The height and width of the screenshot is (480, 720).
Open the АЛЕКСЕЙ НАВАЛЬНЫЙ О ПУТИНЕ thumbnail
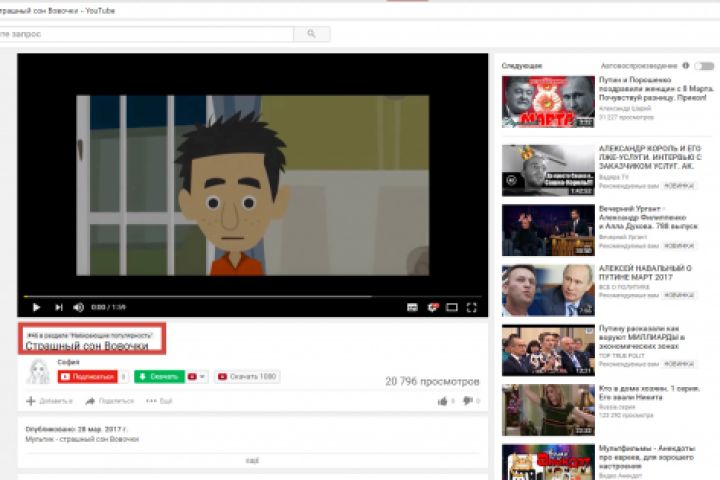[x=548, y=290]
